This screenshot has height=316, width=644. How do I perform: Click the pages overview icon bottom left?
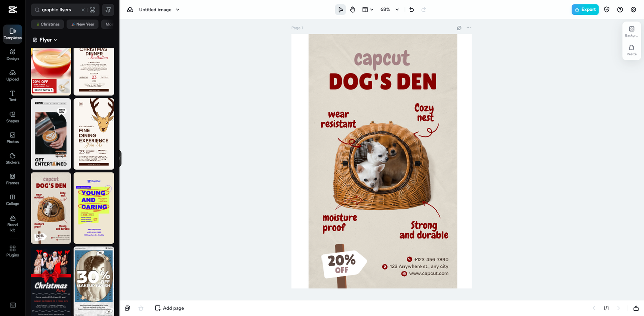pos(128,308)
